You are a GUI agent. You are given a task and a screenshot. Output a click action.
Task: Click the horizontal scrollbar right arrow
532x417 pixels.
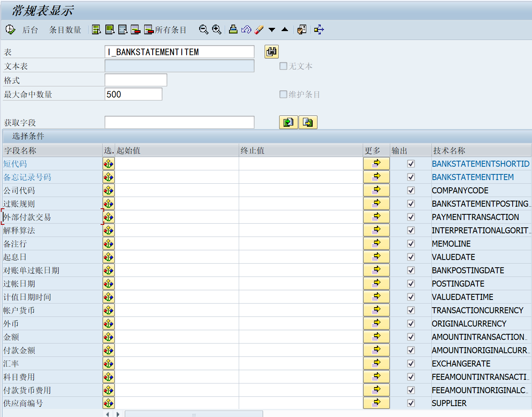pyautogui.click(x=118, y=414)
